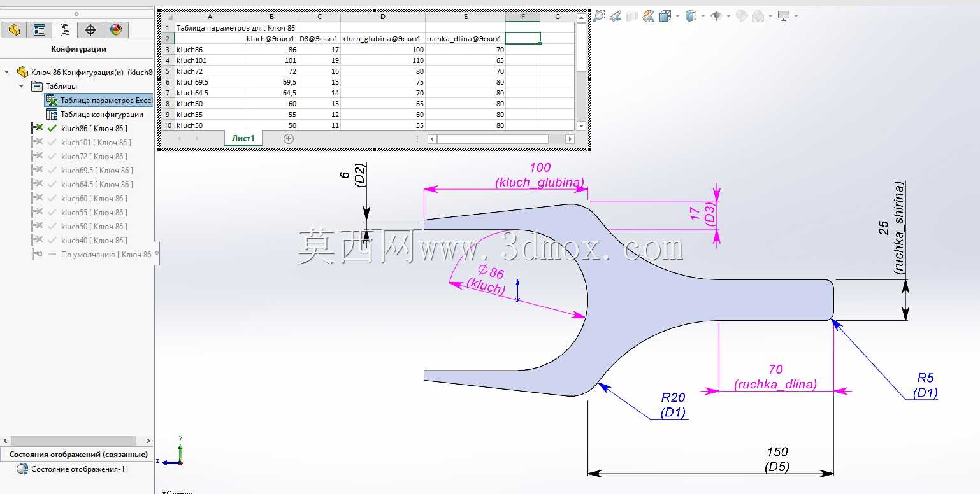Screen dimensions: 980x494
Task: Collapse the Ключ 86 Конфигурация(и) tree node
Action: pyautogui.click(x=7, y=72)
